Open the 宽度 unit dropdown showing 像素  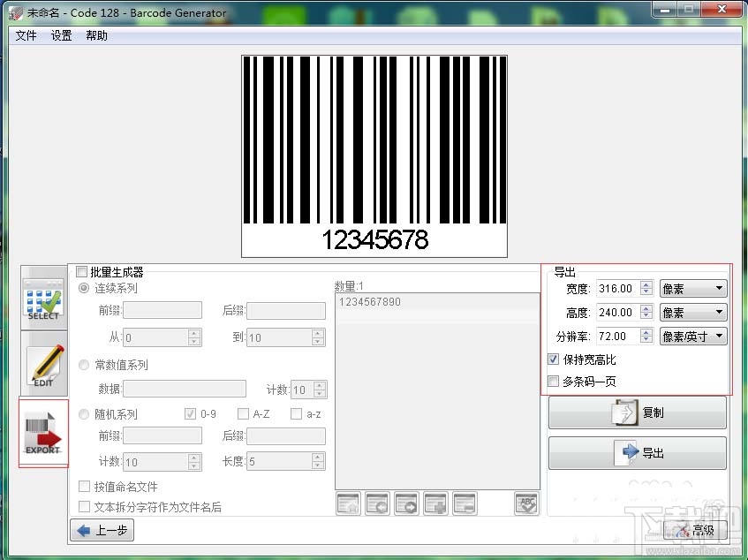[x=693, y=287]
